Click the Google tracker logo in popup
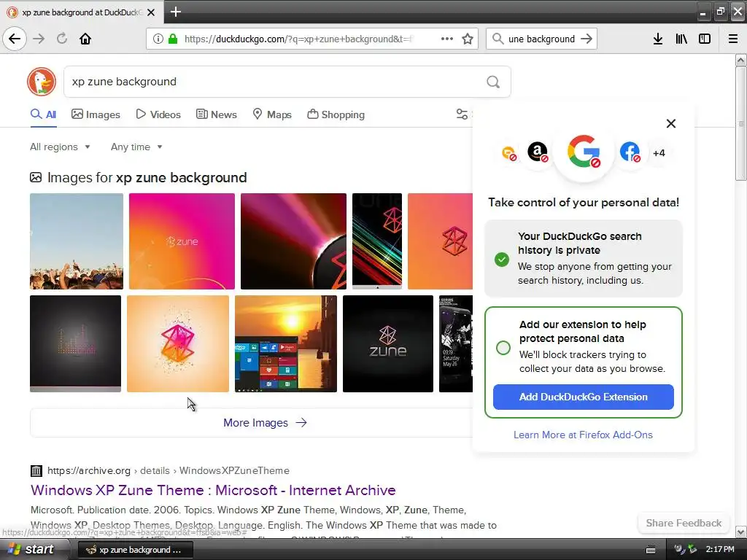Screen dimensions: 747x560 click(x=584, y=152)
